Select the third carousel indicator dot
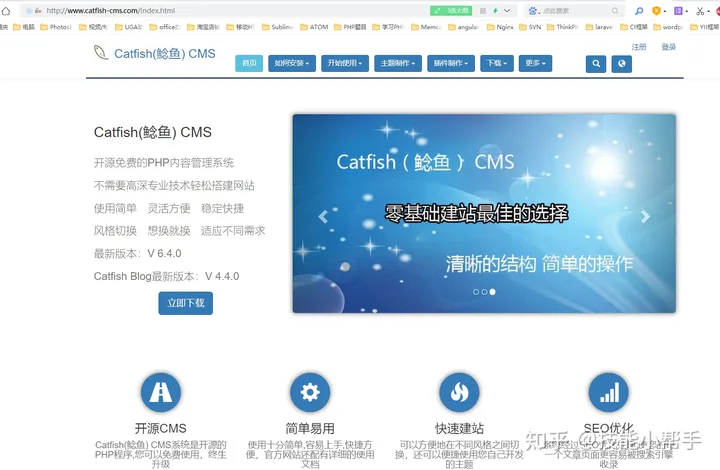This screenshot has width=720, height=470. (x=492, y=292)
